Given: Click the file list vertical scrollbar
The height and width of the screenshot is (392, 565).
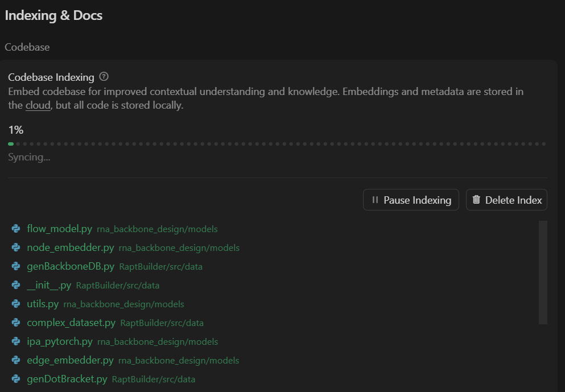Looking at the screenshot, I should pyautogui.click(x=543, y=272).
